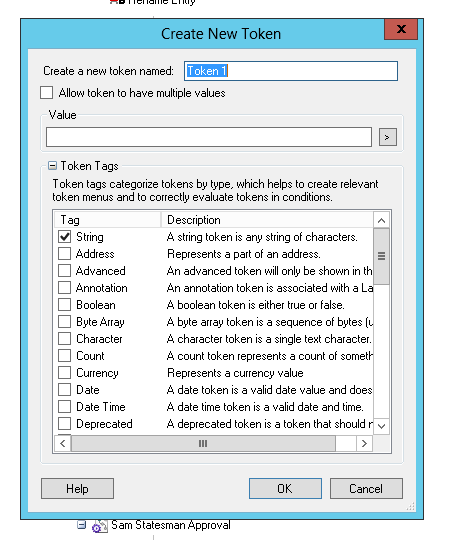The height and width of the screenshot is (540, 451).
Task: Check the Byte Array tag checkbox
Action: click(x=64, y=322)
